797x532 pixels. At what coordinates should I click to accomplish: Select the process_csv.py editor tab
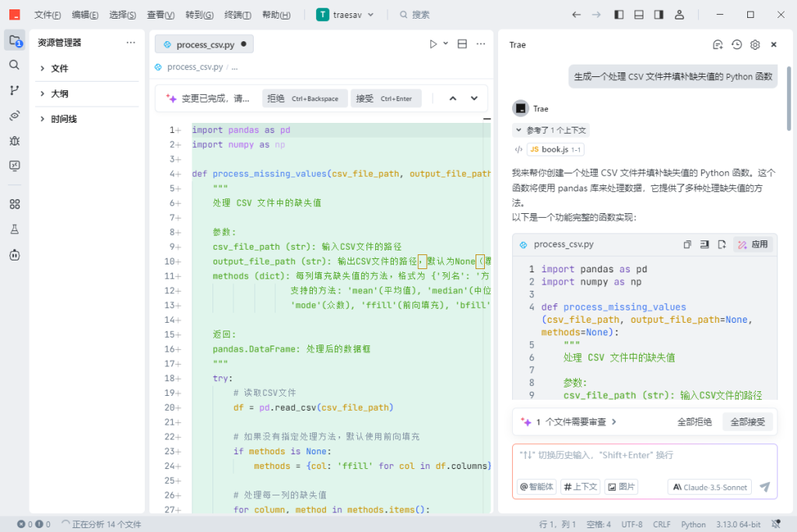click(205, 44)
